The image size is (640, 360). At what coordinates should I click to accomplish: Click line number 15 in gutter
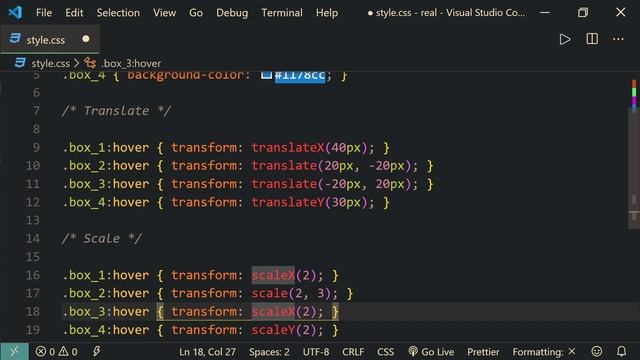pos(33,257)
